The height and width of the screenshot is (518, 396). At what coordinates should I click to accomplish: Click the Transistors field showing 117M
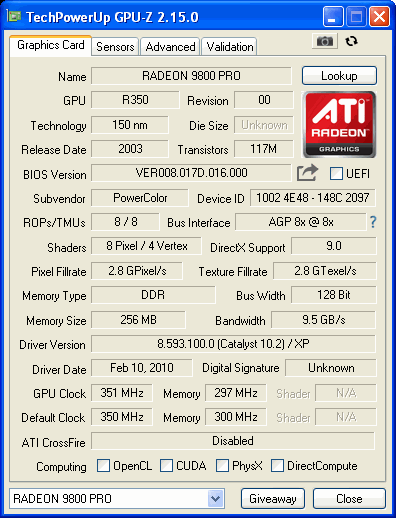pos(264,149)
